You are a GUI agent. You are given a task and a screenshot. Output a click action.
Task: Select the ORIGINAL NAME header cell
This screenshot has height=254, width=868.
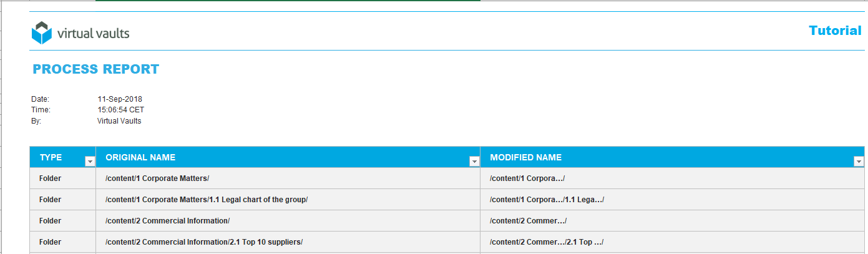click(x=140, y=157)
